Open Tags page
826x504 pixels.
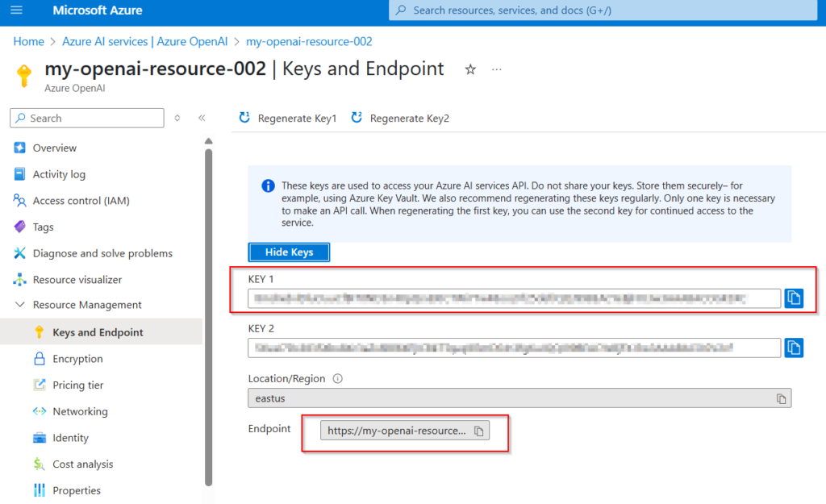44,227
